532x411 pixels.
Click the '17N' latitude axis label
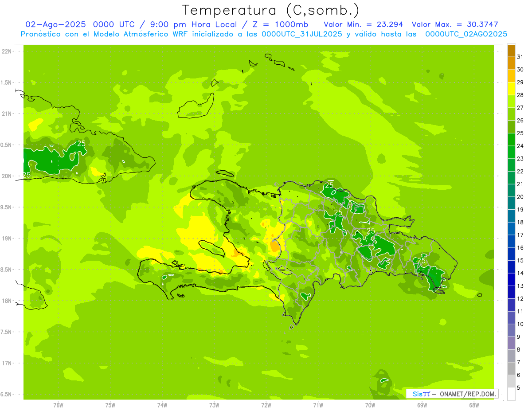(x=8, y=364)
